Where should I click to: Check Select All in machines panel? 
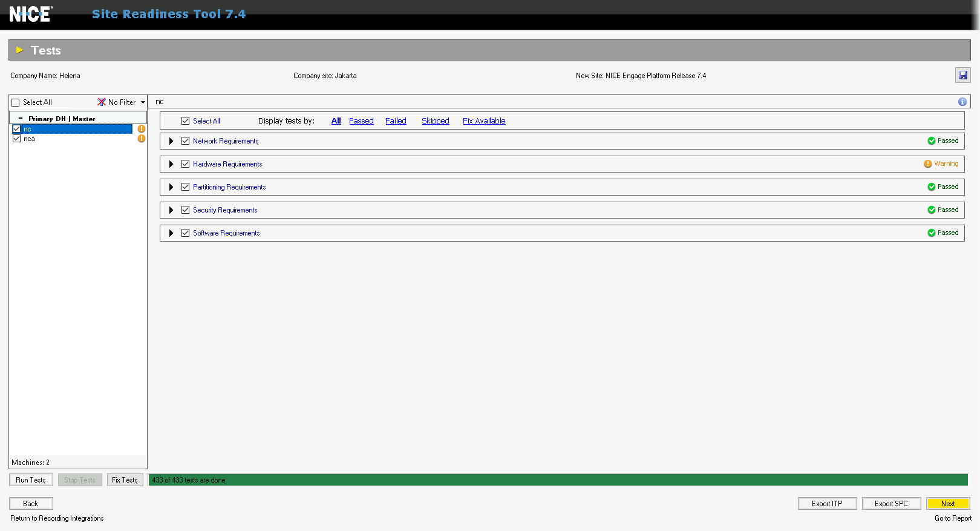pyautogui.click(x=16, y=103)
